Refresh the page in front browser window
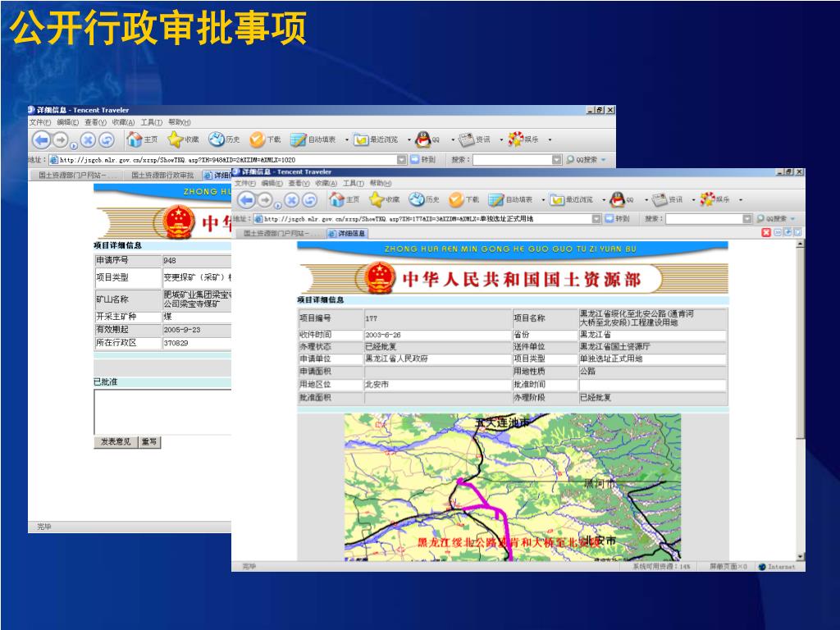 coord(309,200)
